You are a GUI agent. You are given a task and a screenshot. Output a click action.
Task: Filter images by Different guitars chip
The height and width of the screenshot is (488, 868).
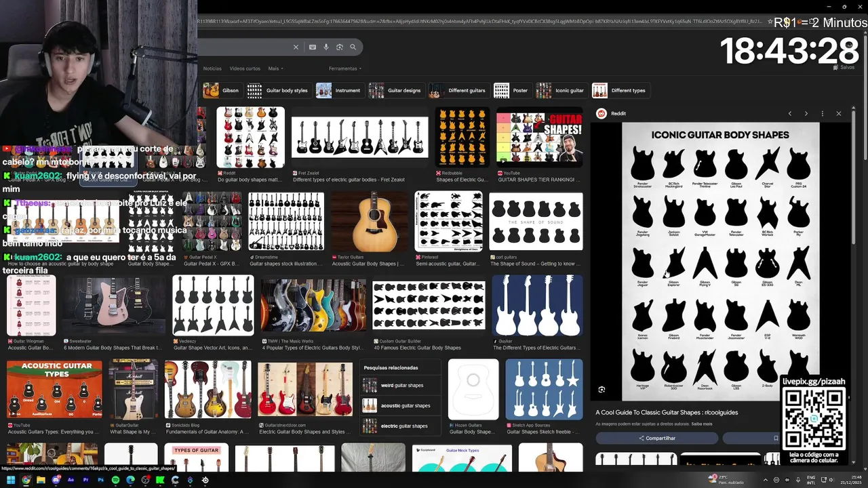(458, 90)
